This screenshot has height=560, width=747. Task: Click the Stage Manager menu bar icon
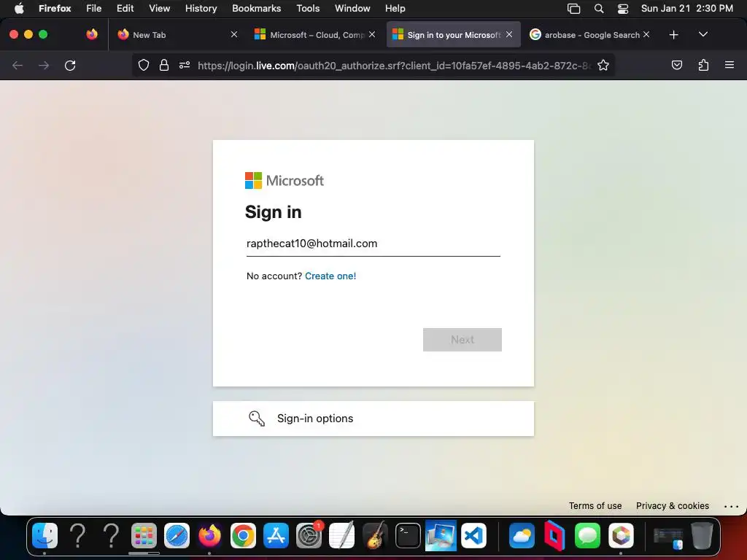click(573, 9)
